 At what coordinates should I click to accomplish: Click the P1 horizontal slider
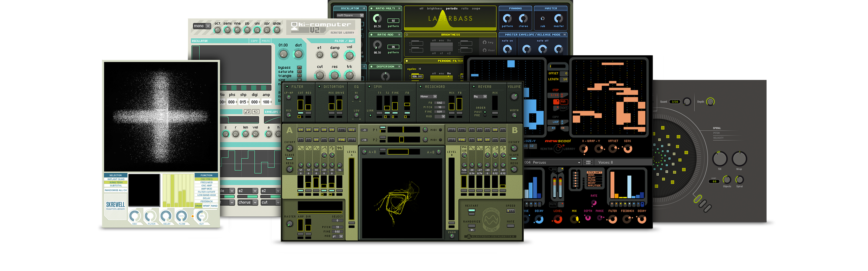(x=403, y=130)
